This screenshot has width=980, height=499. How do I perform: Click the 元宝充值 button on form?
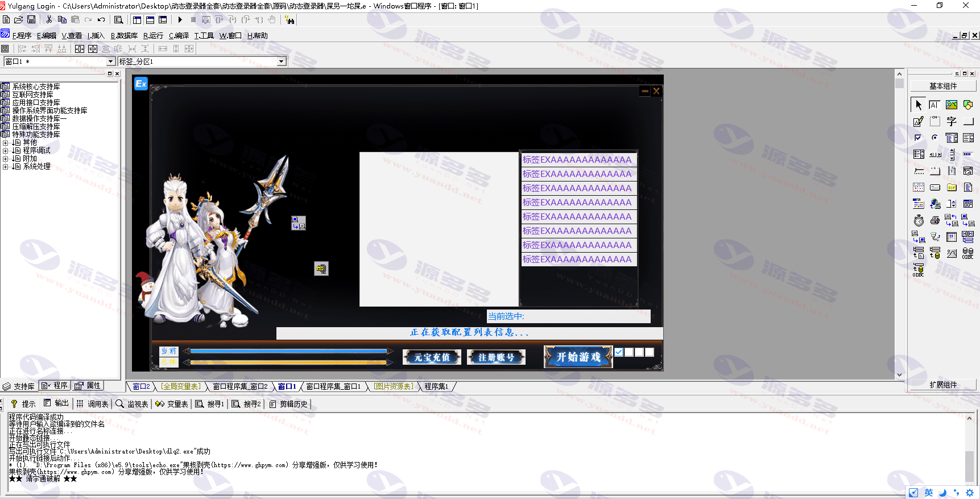(432, 357)
